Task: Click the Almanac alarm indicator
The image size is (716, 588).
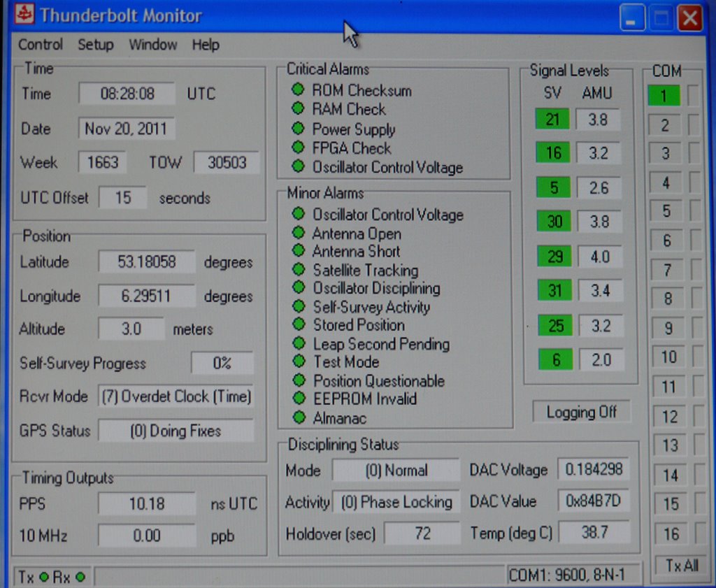Action: pos(299,417)
